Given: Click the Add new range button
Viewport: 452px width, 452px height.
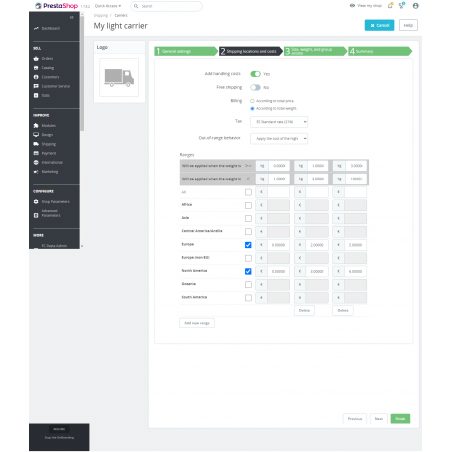Looking at the screenshot, I should [197, 323].
